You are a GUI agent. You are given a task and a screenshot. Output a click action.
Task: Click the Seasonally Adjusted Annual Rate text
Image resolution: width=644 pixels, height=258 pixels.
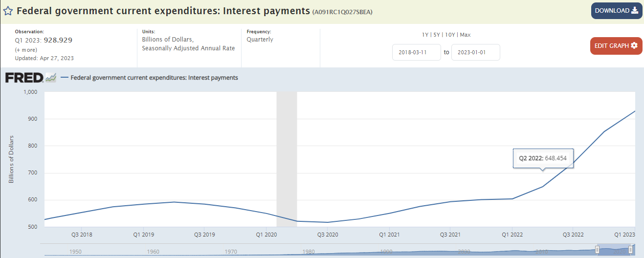(188, 48)
